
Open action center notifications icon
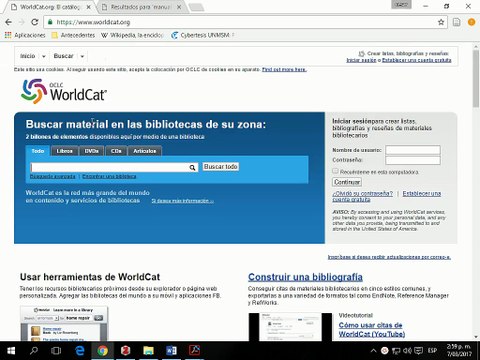[x=418, y=351]
